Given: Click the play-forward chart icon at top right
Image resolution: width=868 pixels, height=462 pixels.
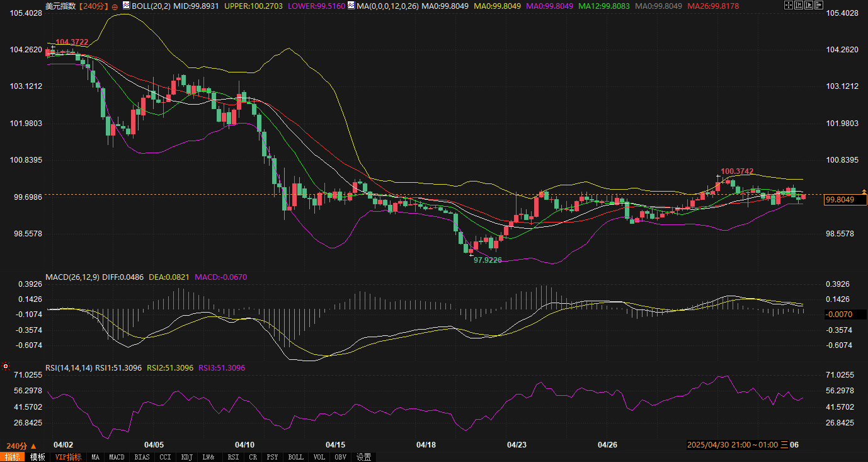Looking at the screenshot, I should pos(809,5).
